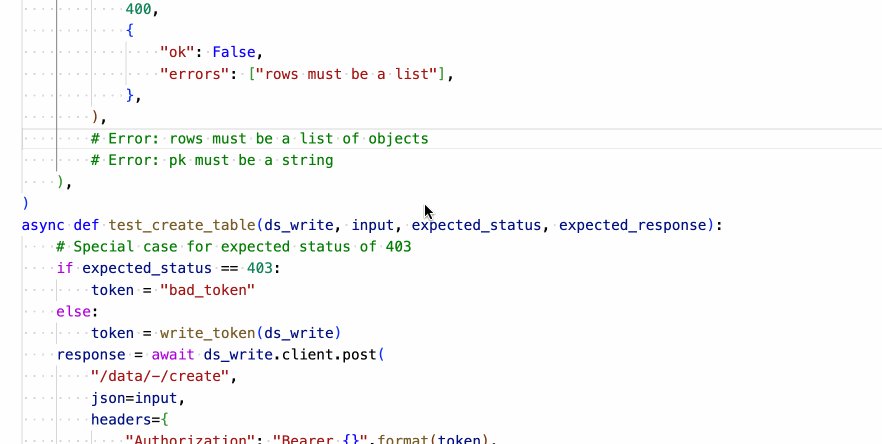This screenshot has height=444, width=882.
Task: Click the 400 status code value
Action: (x=138, y=9)
